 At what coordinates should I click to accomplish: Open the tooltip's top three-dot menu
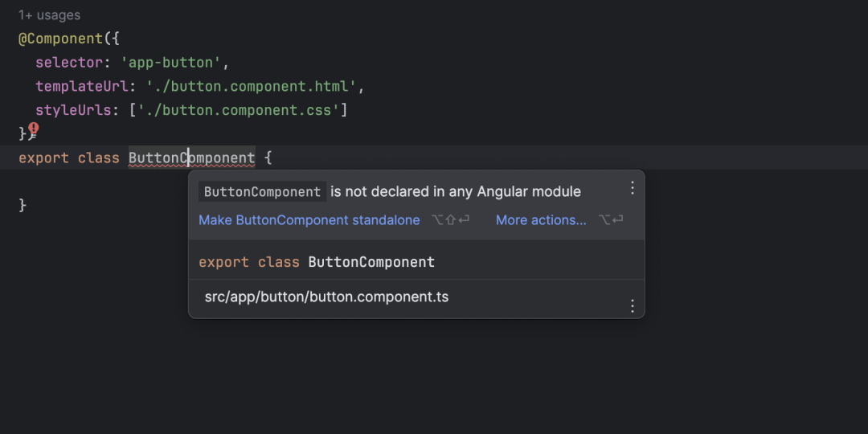(633, 188)
